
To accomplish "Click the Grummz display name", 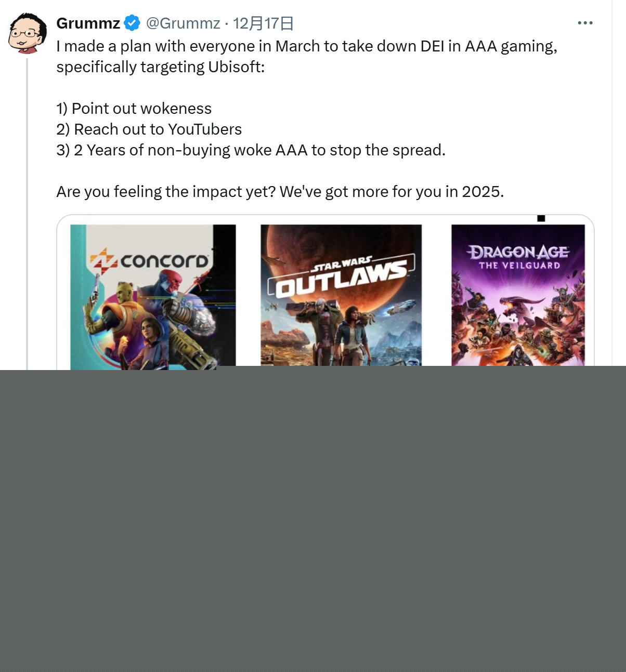I will pyautogui.click(x=88, y=23).
